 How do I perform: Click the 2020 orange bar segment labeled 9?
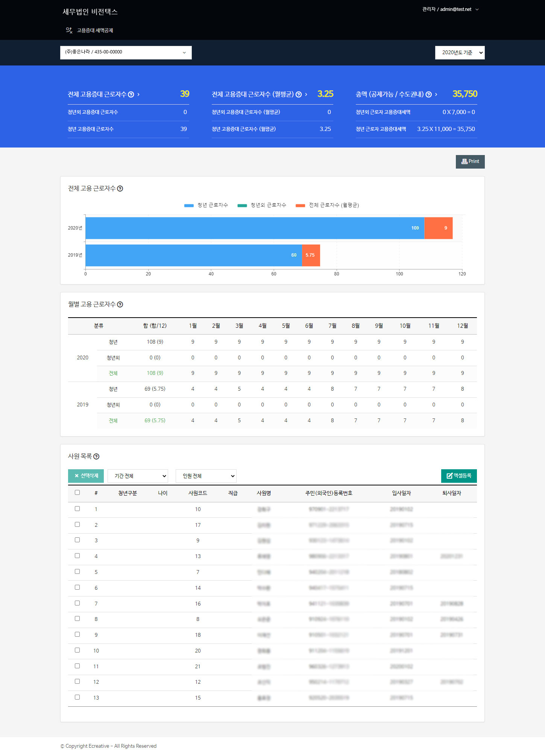(x=438, y=228)
